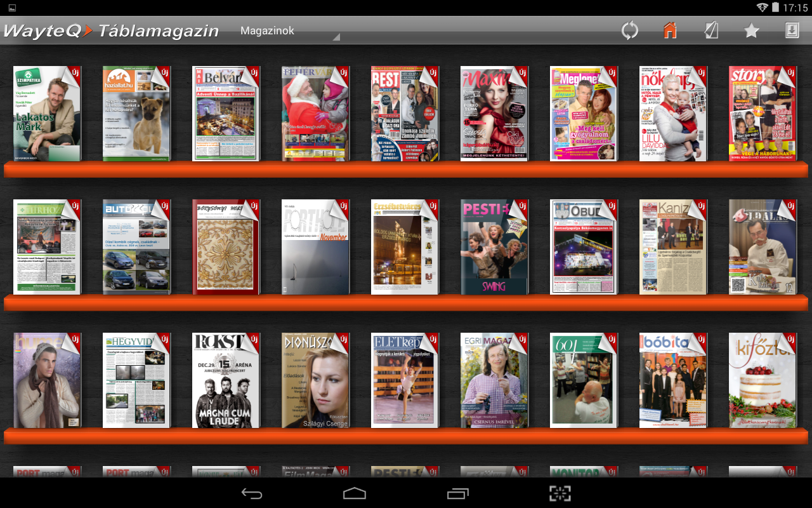Screen dimensions: 812x508
Task: Open the notification image icon in status bar
Action: coord(12,8)
